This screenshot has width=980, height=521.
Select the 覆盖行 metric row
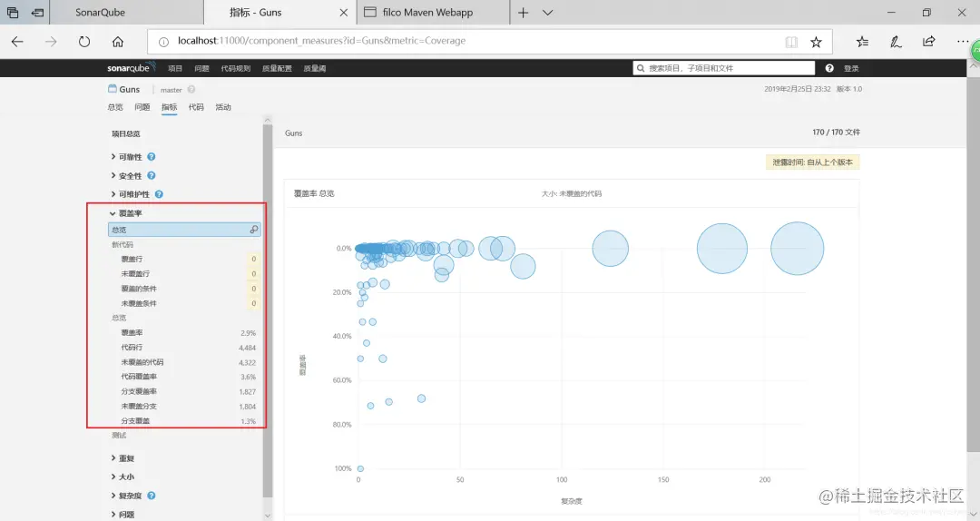coord(184,259)
